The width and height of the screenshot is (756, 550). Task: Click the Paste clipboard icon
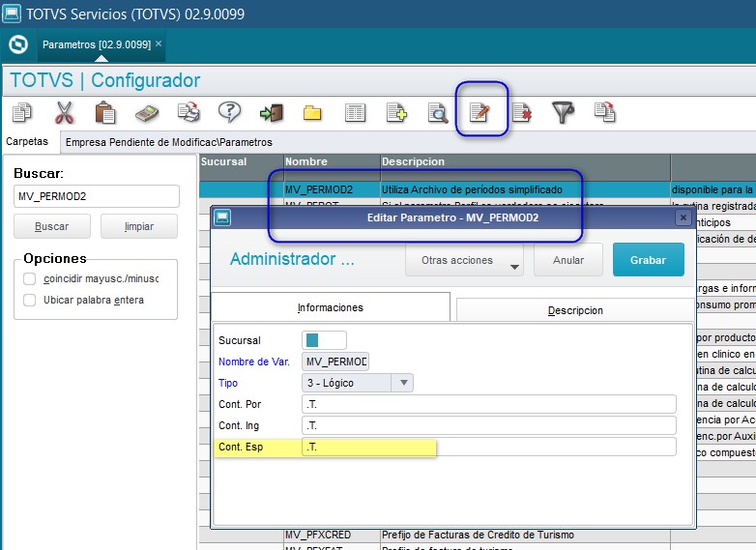104,112
